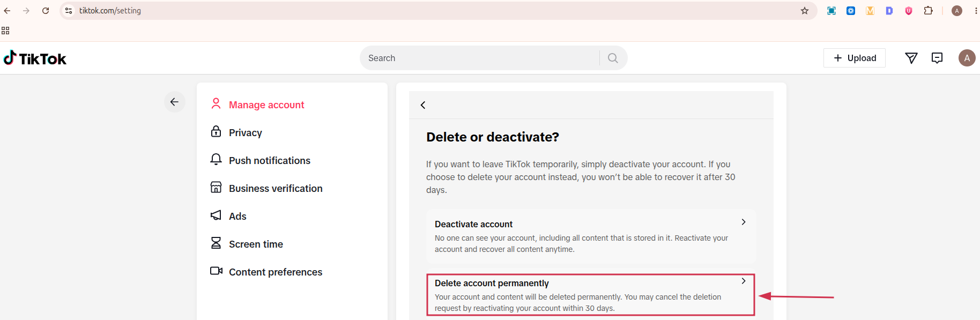Screen dimensions: 980x320
Task: Open the inbox notifications icon
Action: pos(937,58)
